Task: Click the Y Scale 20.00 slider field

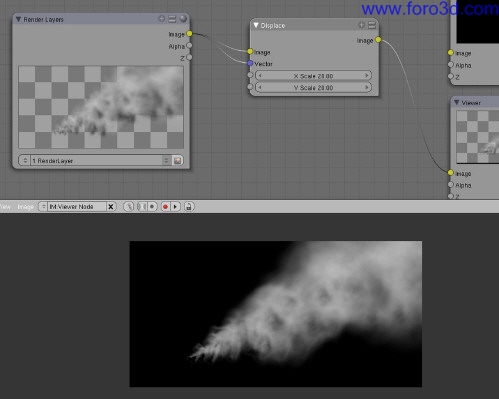Action: click(x=313, y=88)
